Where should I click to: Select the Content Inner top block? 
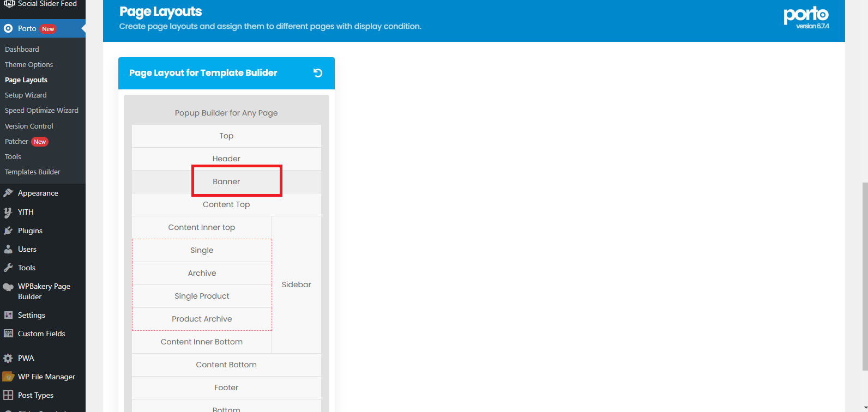coord(202,227)
